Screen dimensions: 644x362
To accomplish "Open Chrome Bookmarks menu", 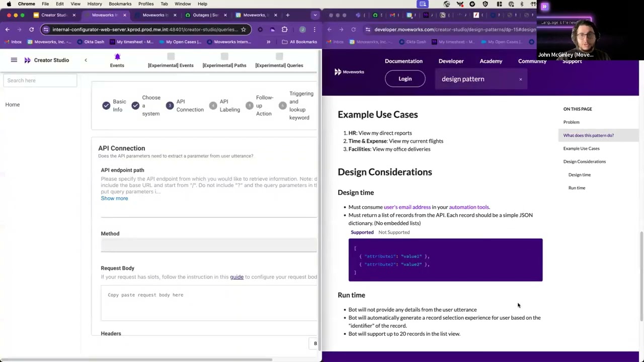I will pyautogui.click(x=120, y=4).
